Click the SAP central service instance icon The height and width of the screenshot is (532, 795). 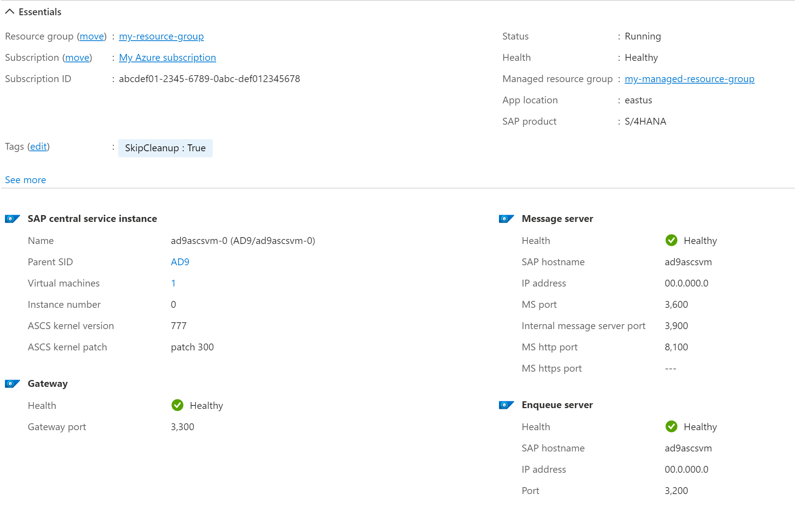click(13, 218)
